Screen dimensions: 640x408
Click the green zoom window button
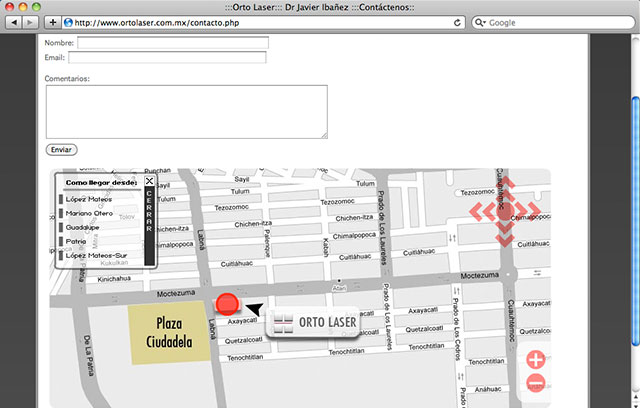pyautogui.click(x=36, y=7)
